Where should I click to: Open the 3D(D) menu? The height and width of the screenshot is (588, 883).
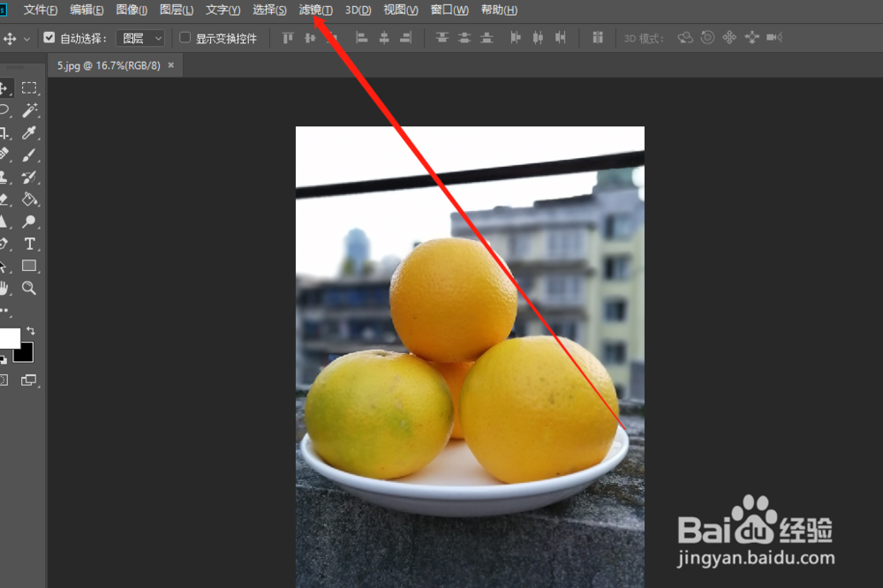tap(358, 10)
